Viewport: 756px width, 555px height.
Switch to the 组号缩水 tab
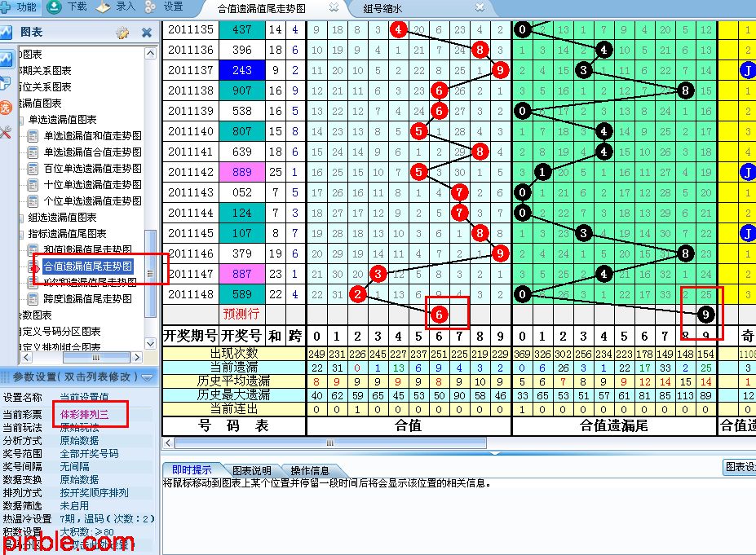point(383,9)
